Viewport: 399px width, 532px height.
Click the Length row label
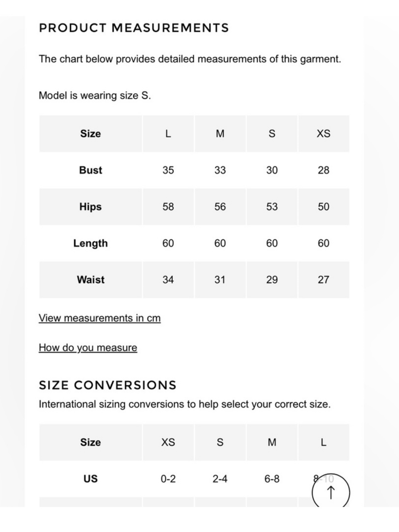click(x=91, y=243)
